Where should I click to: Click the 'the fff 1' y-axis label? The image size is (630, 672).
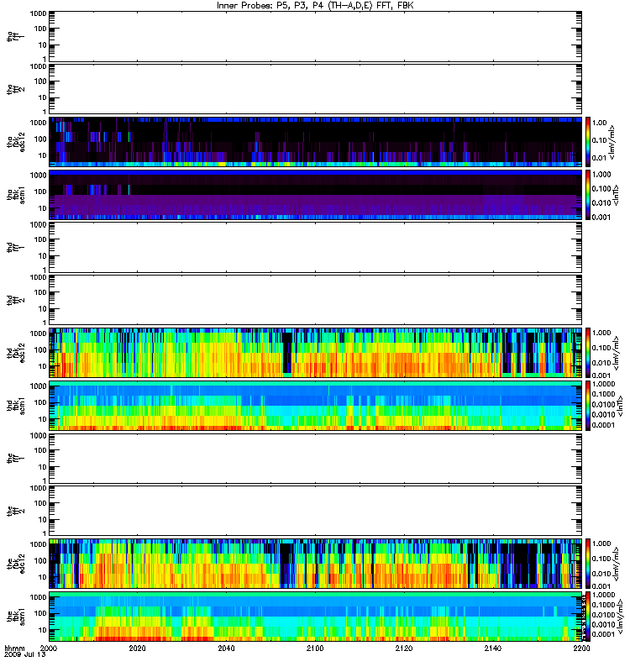tap(15, 458)
